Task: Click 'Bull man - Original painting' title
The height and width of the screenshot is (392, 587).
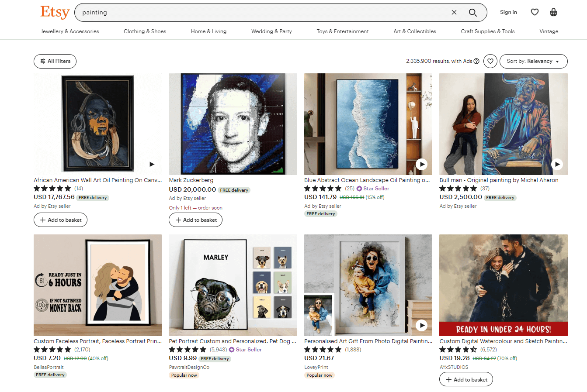Action: [499, 180]
